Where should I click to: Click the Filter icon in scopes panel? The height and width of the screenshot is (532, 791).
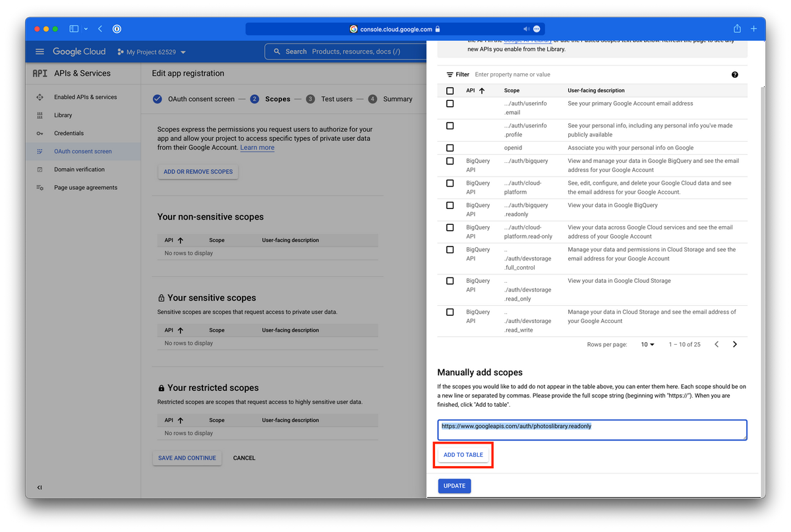pyautogui.click(x=450, y=74)
